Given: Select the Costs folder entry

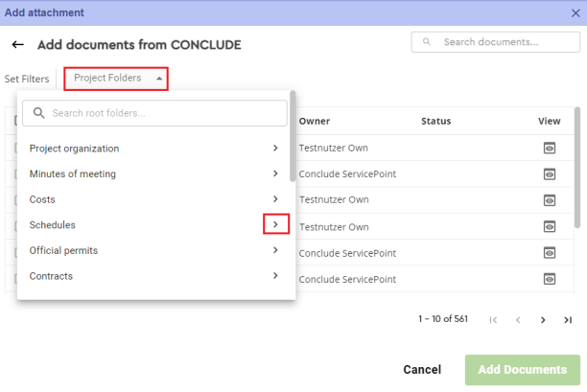Looking at the screenshot, I should coord(43,199).
